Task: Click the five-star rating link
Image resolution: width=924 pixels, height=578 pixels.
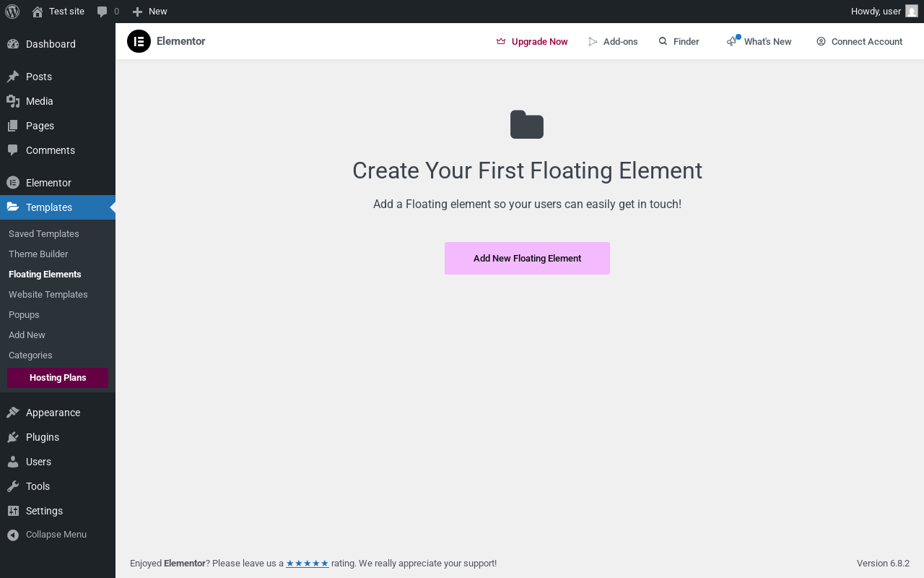Action: pyautogui.click(x=308, y=564)
